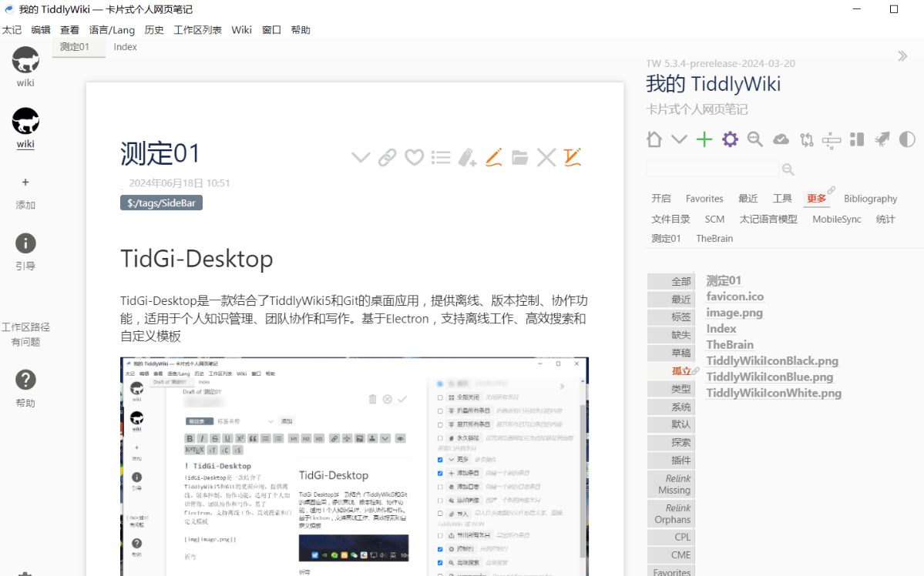Open the 太记 menu
This screenshot has width=924, height=576.
[12, 30]
